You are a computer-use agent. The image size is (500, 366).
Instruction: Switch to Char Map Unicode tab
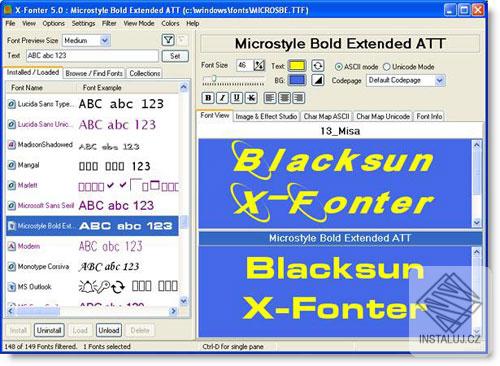383,116
